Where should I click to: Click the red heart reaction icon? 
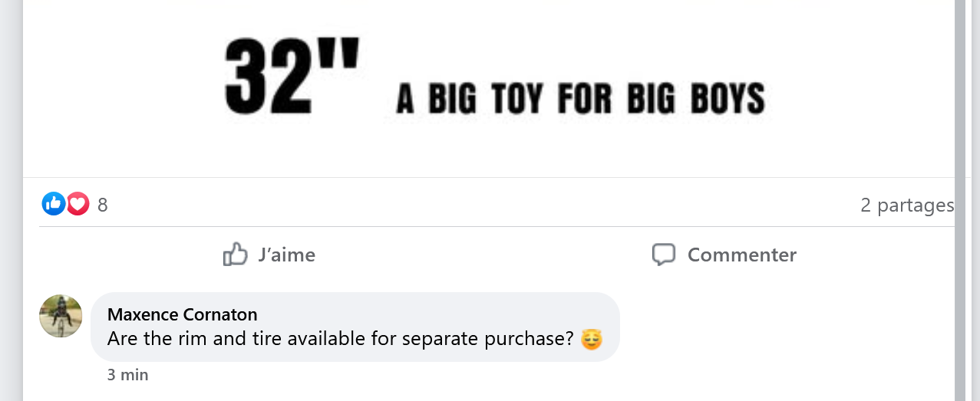(x=78, y=204)
